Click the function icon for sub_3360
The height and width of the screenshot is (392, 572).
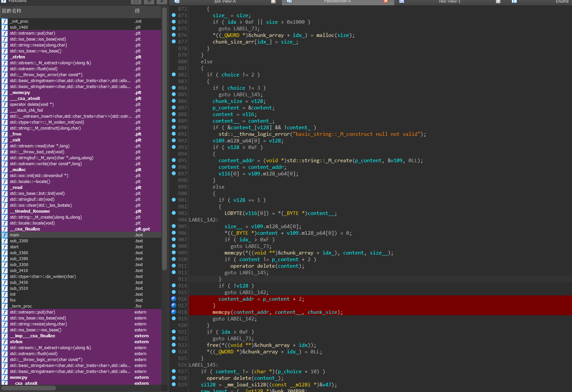coord(5,253)
